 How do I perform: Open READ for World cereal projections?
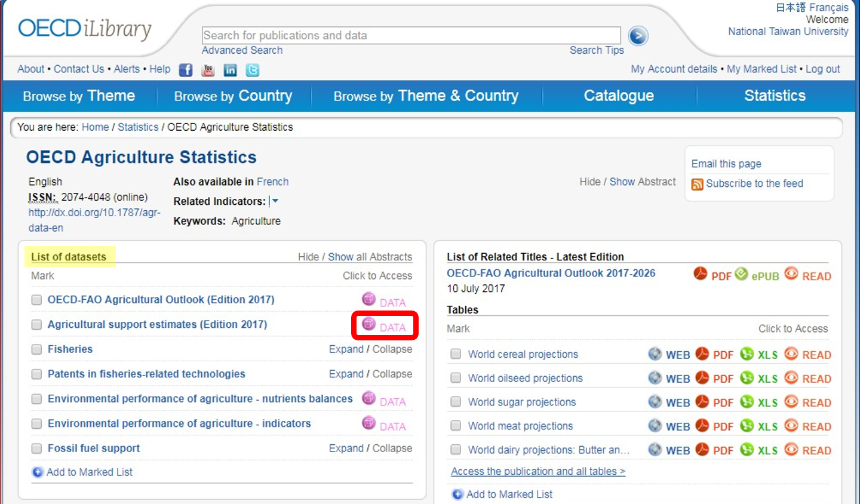point(808,354)
